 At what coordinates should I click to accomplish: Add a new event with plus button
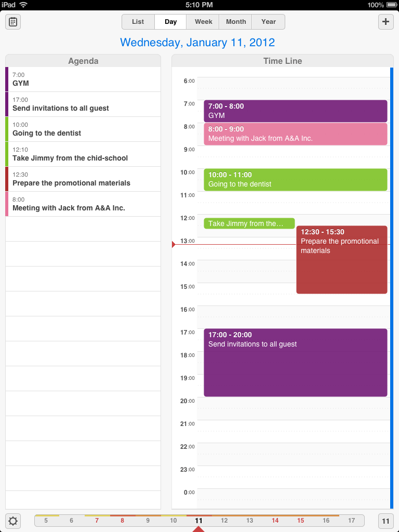pyautogui.click(x=386, y=22)
